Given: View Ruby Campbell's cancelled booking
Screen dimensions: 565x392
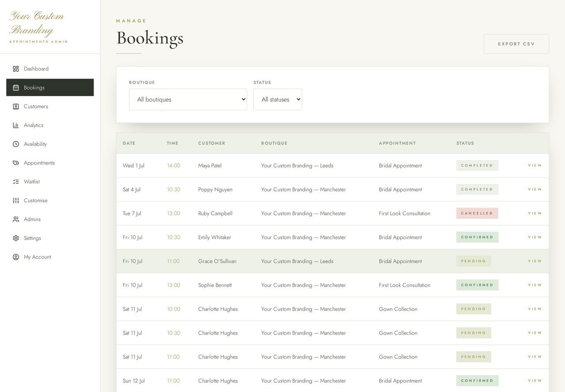Looking at the screenshot, I should (x=535, y=213).
